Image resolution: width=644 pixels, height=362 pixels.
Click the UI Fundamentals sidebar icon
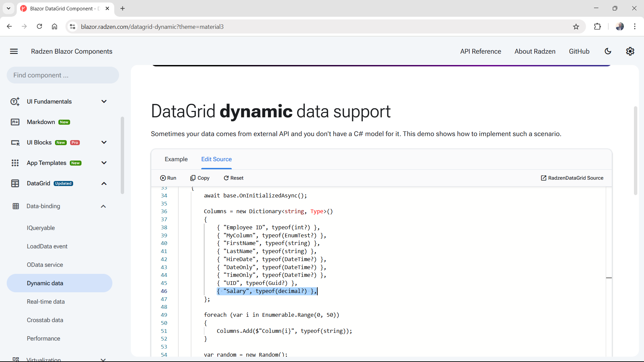point(15,102)
